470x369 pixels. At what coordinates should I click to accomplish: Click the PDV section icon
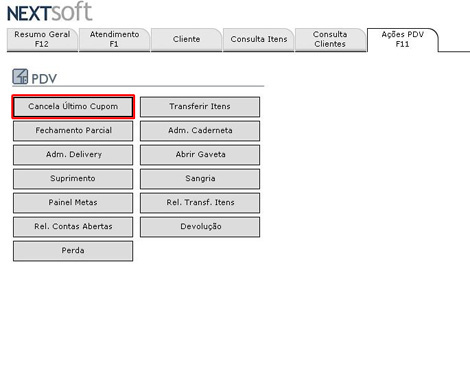20,77
